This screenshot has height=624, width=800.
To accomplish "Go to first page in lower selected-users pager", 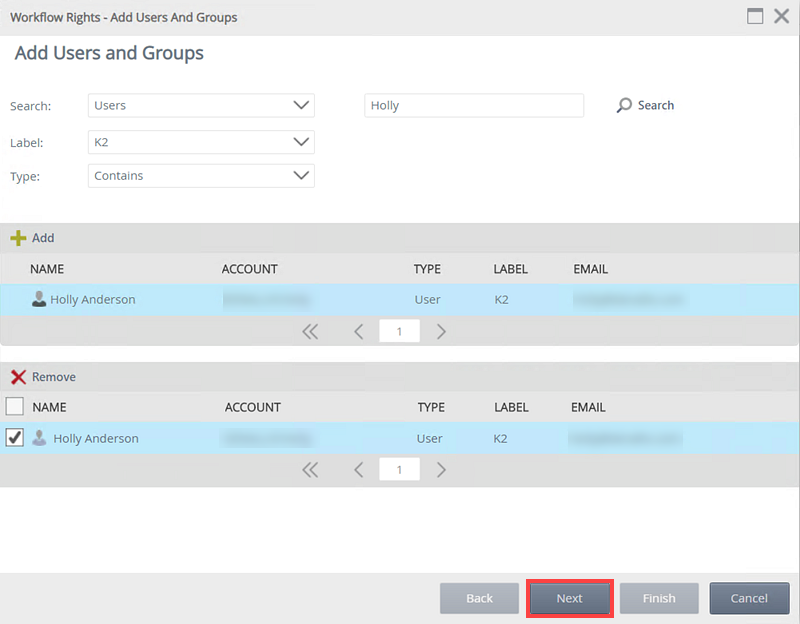I will click(x=310, y=470).
